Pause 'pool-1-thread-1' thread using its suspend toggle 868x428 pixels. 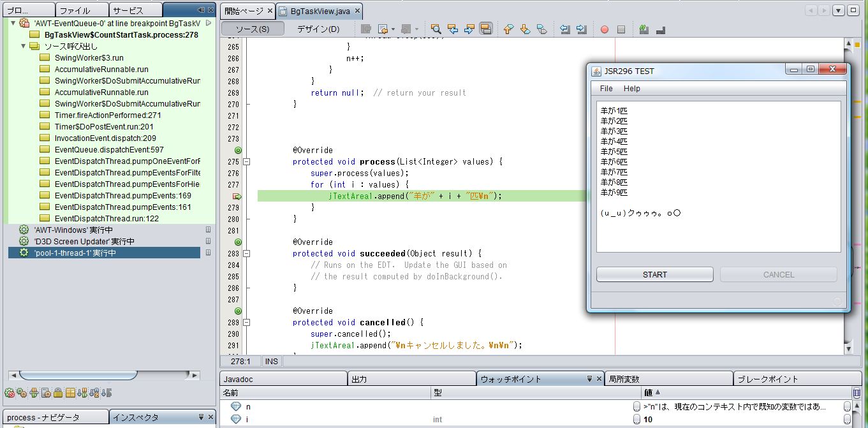pos(208,253)
